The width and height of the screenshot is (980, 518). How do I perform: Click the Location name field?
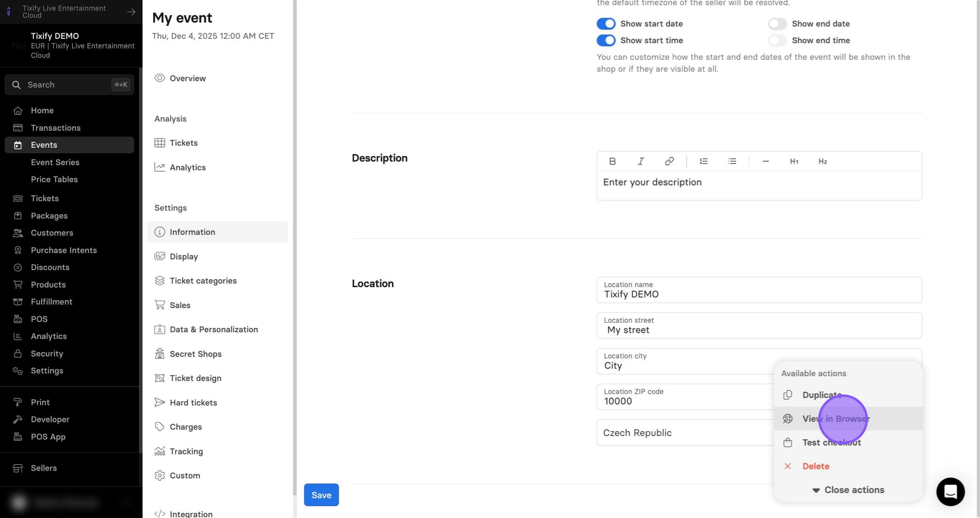(759, 290)
